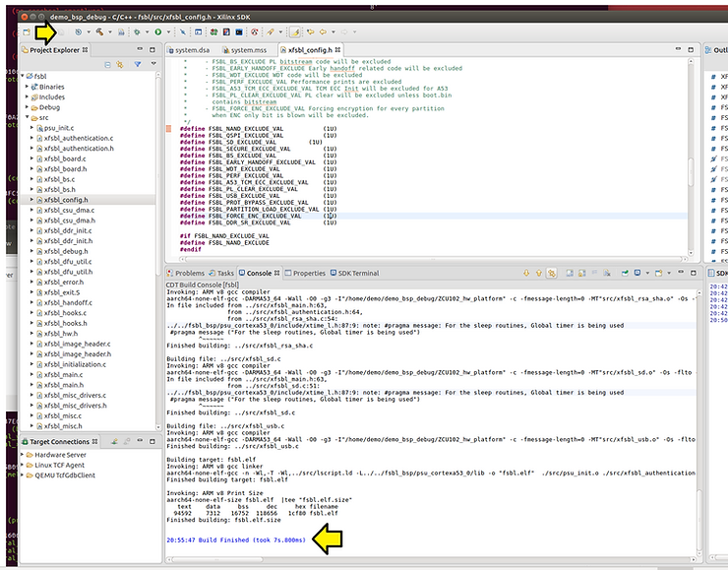Expand the Includes node
728x570 pixels.
click(x=27, y=96)
